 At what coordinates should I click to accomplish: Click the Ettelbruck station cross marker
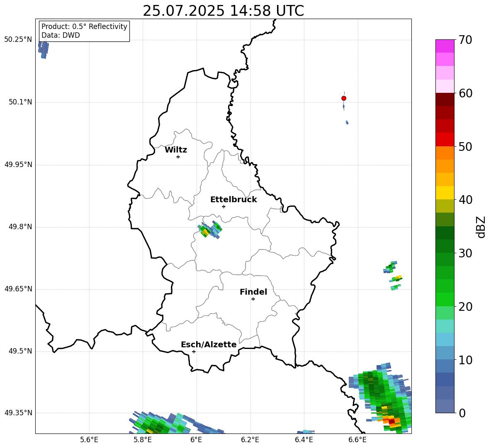point(224,206)
